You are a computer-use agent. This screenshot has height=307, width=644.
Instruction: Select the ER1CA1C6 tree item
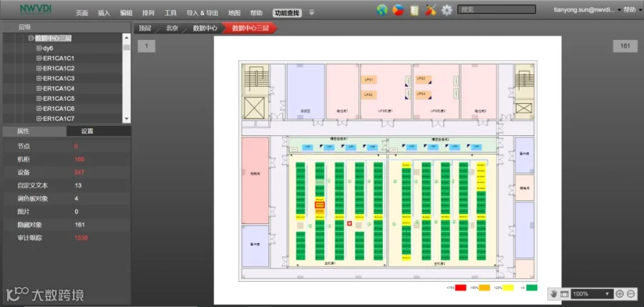[59, 109]
